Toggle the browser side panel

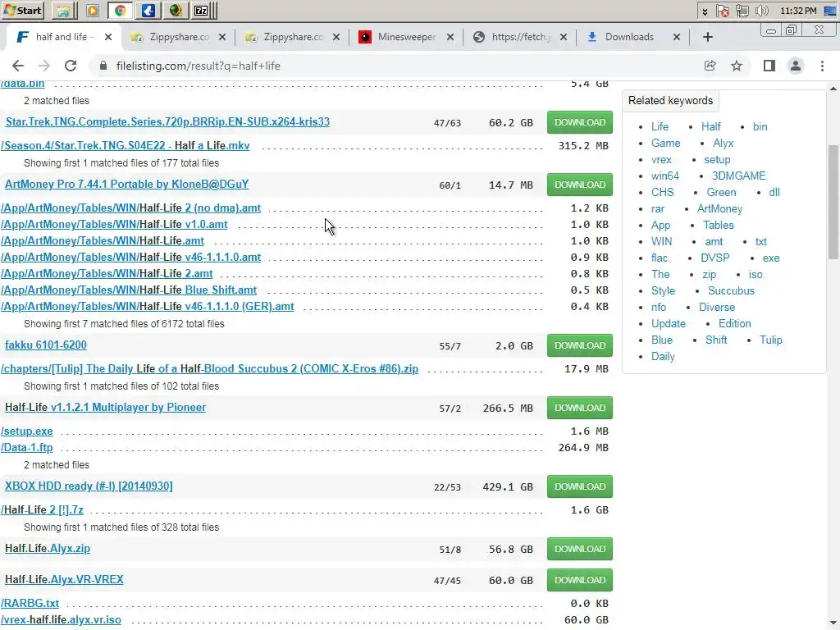(x=769, y=66)
